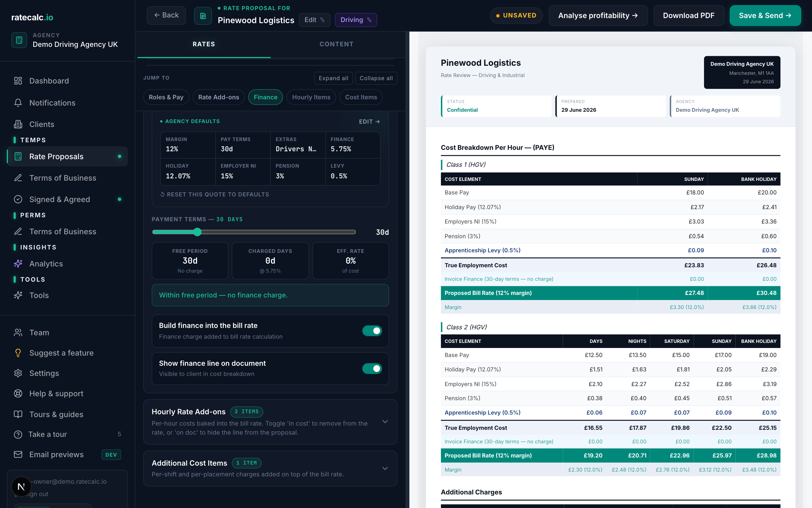Viewport: 812px width, 508px height.
Task: Click the Tours & guides book icon
Action: pyautogui.click(x=18, y=414)
